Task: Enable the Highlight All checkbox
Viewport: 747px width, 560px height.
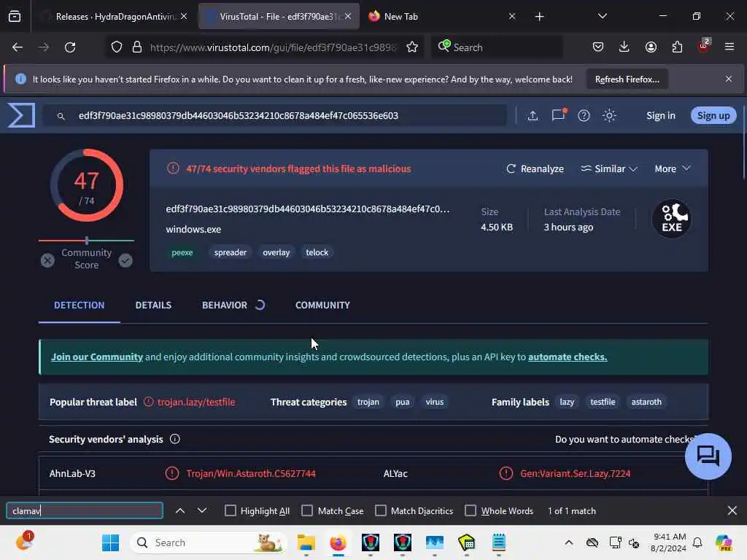Action: coord(230,511)
